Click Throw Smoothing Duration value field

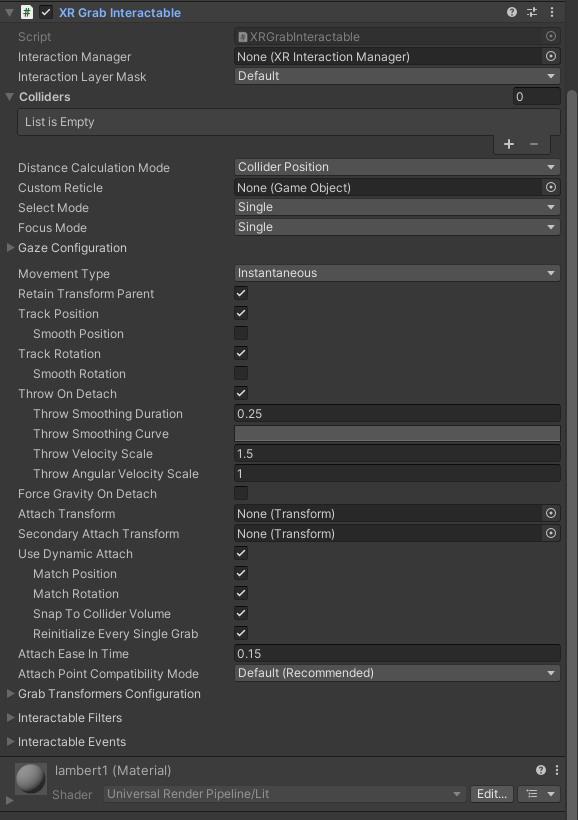click(x=397, y=414)
